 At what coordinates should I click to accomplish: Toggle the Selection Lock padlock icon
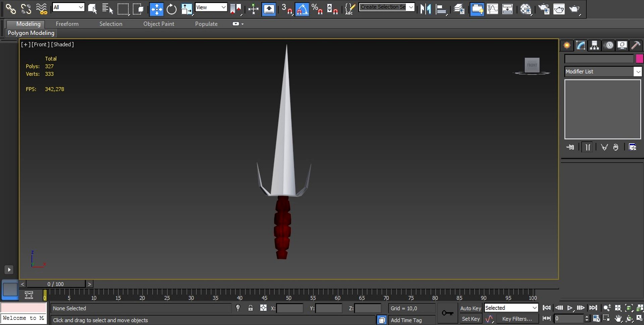point(251,308)
